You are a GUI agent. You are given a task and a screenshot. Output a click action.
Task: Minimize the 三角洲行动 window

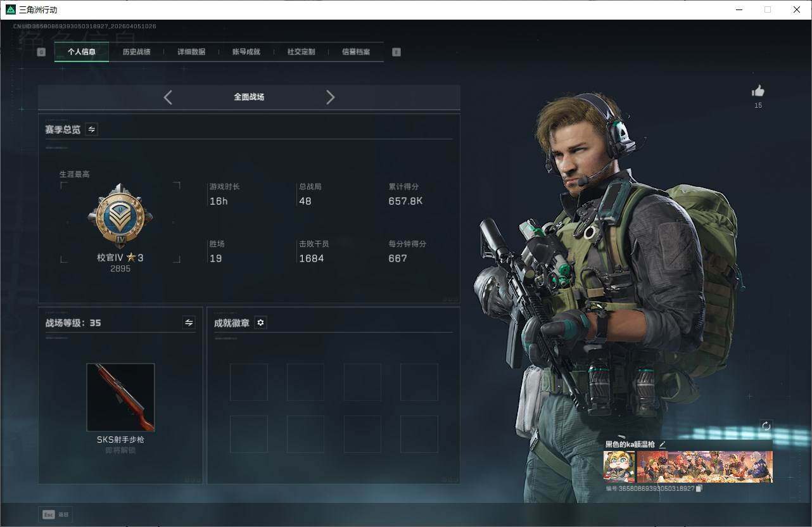pos(739,10)
